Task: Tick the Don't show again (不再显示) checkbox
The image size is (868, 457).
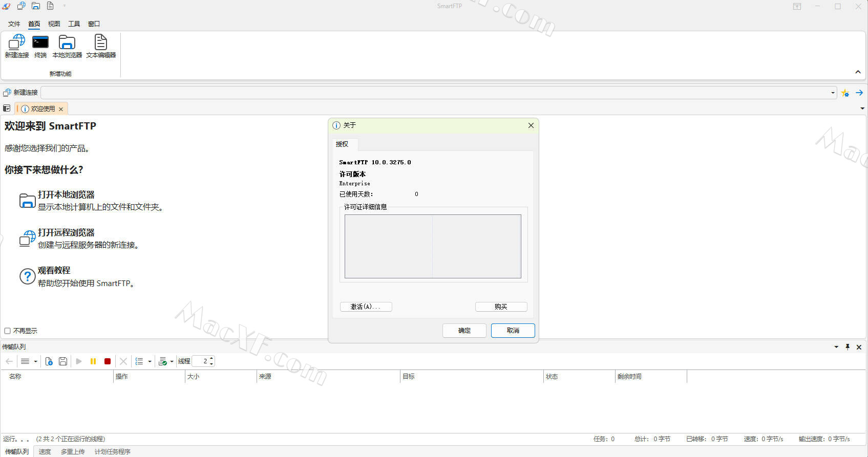Action: (8, 331)
